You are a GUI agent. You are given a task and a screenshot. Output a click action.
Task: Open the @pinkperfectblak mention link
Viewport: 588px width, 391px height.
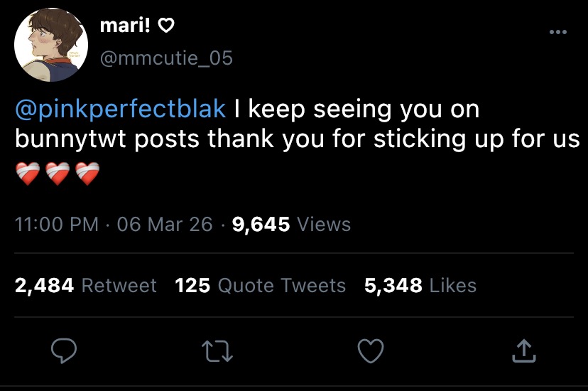(121, 109)
